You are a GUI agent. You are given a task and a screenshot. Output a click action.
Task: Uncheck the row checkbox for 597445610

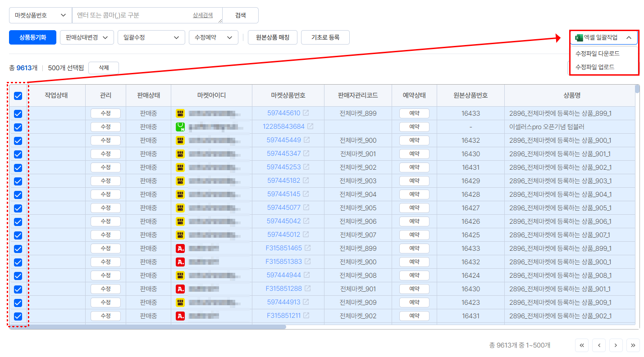point(18,113)
